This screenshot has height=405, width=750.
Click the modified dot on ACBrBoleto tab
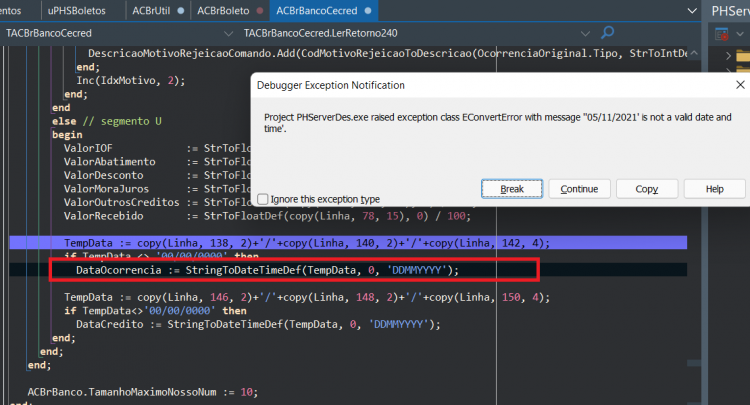tap(260, 11)
